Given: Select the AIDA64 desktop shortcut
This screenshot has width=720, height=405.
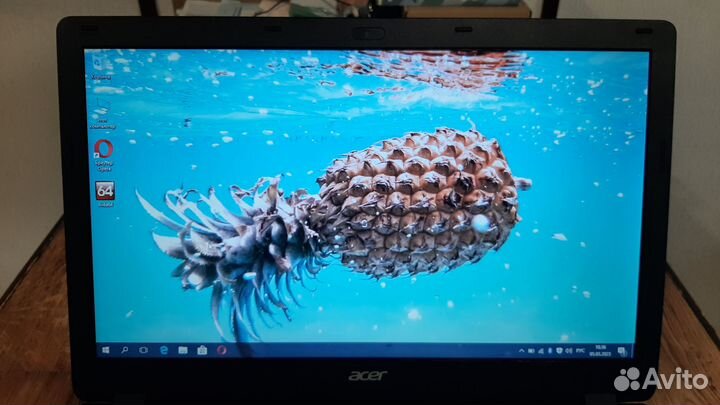Looking at the screenshot, I should tap(105, 194).
